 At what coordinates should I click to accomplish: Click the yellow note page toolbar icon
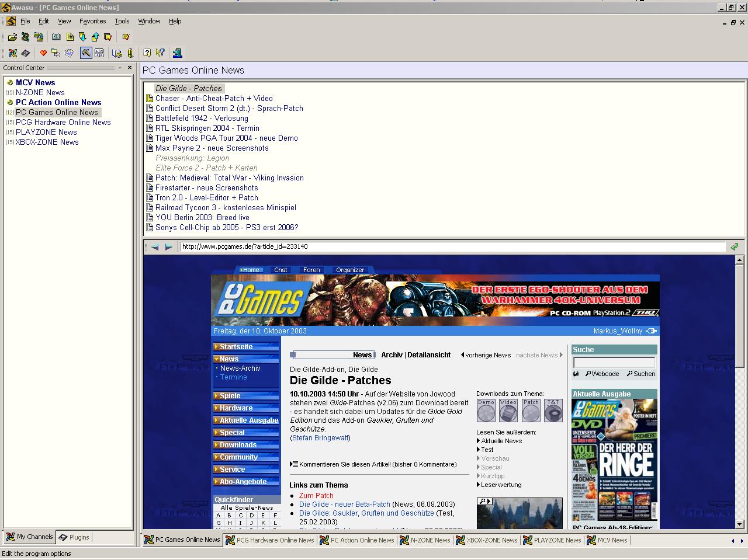click(x=70, y=37)
